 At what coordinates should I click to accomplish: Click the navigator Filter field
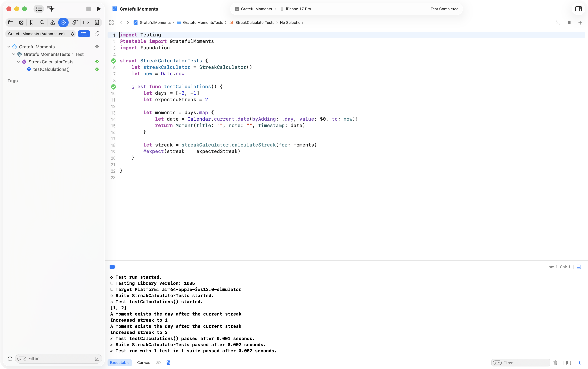pos(58,358)
